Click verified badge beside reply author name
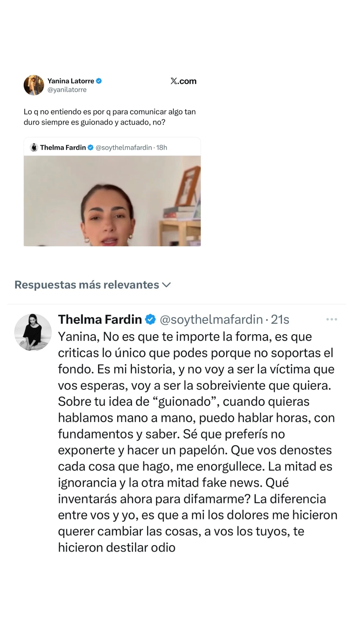Screen dimensions: 362x644 (x=150, y=319)
